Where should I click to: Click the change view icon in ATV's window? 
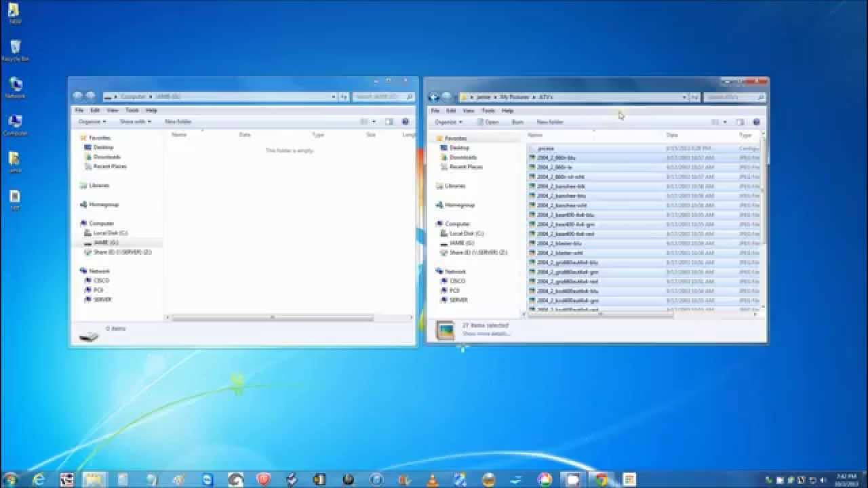(715, 122)
